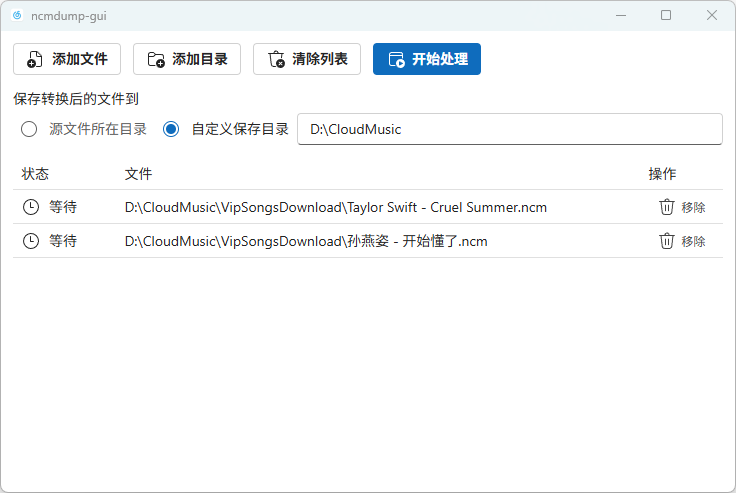This screenshot has height=493, width=736.
Task: Click the ncmdump-gui app icon in title bar
Action: pos(16,15)
